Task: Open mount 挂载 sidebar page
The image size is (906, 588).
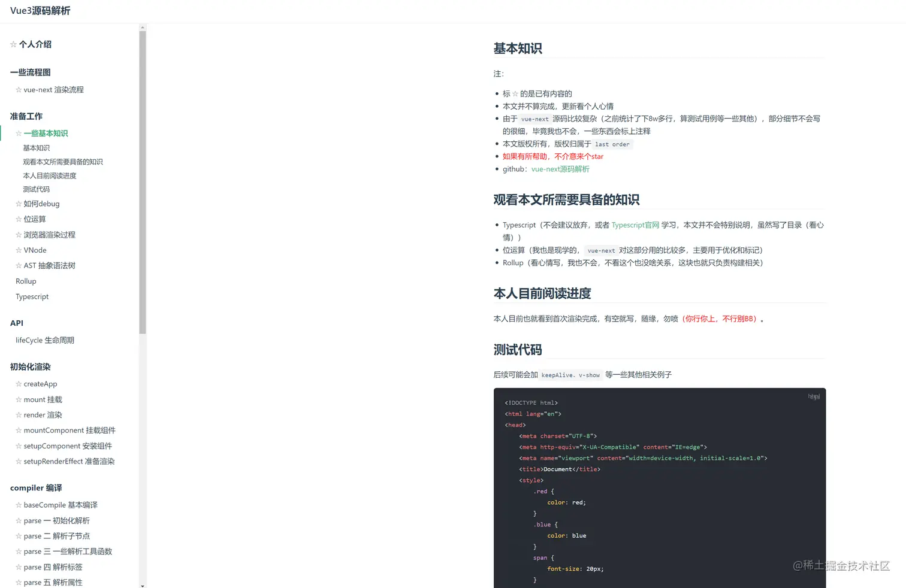Action: click(x=39, y=399)
